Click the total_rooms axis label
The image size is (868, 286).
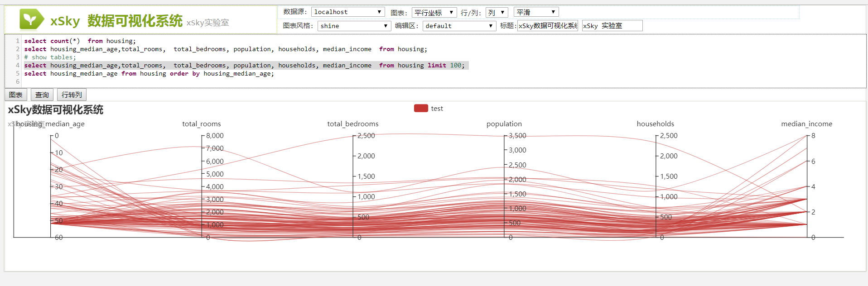[201, 124]
